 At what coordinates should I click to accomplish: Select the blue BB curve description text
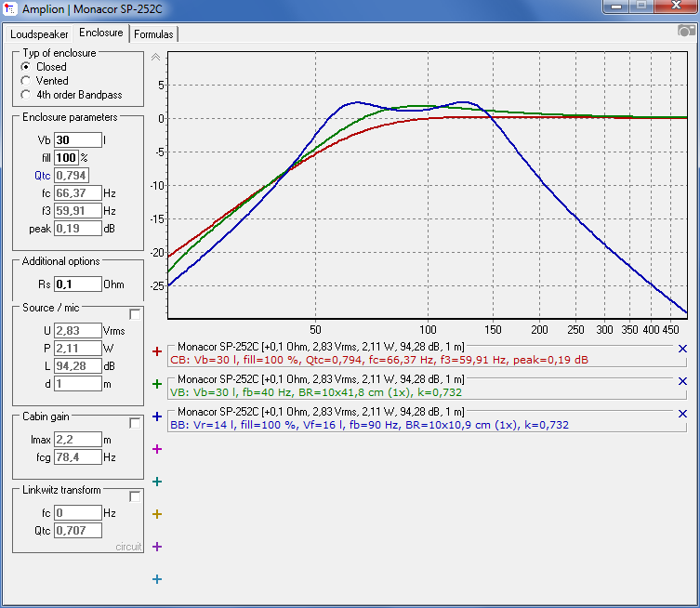[x=370, y=425]
